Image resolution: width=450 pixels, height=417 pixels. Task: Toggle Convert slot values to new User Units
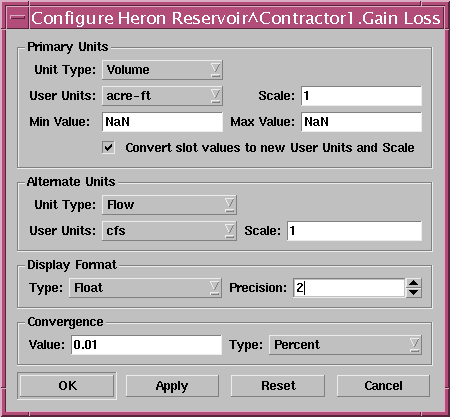[109, 147]
